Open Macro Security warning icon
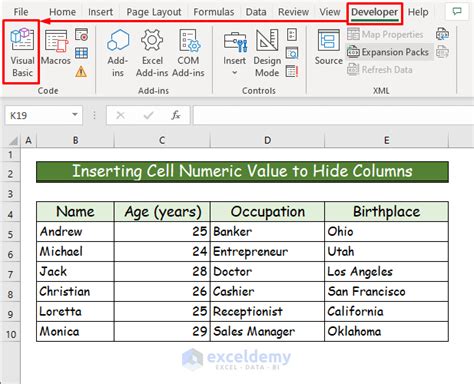The width and height of the screenshot is (474, 384). 81,71
